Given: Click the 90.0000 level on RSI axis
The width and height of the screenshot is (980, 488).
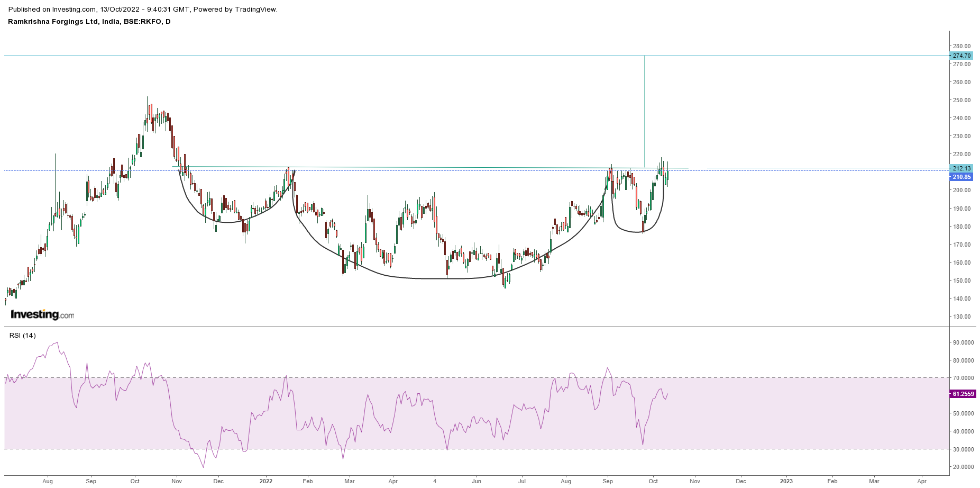Looking at the screenshot, I should pos(963,342).
